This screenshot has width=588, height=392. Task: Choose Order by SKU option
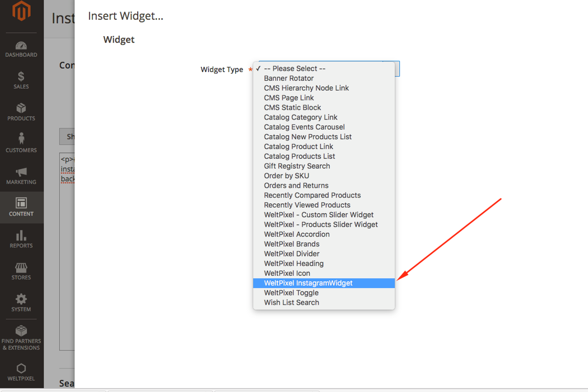324,176
